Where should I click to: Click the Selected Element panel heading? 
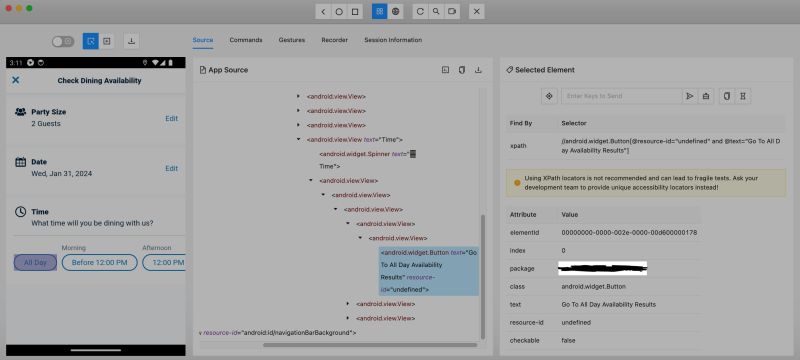[x=540, y=70]
